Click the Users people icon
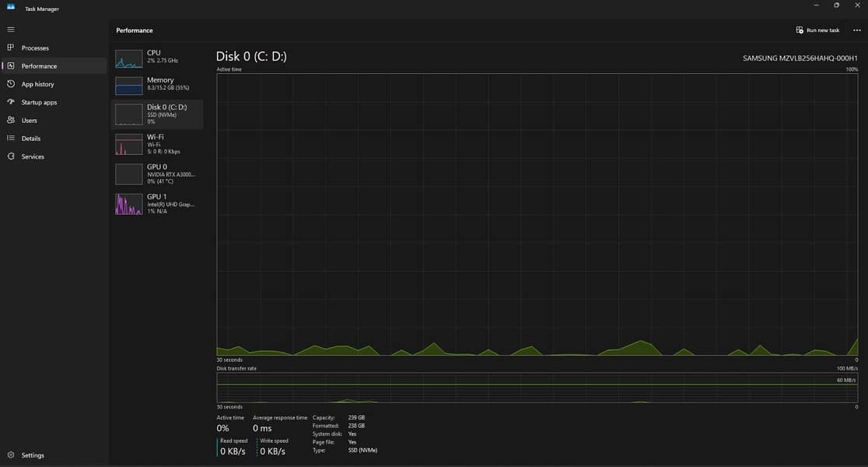The width and height of the screenshot is (868, 467). click(11, 120)
